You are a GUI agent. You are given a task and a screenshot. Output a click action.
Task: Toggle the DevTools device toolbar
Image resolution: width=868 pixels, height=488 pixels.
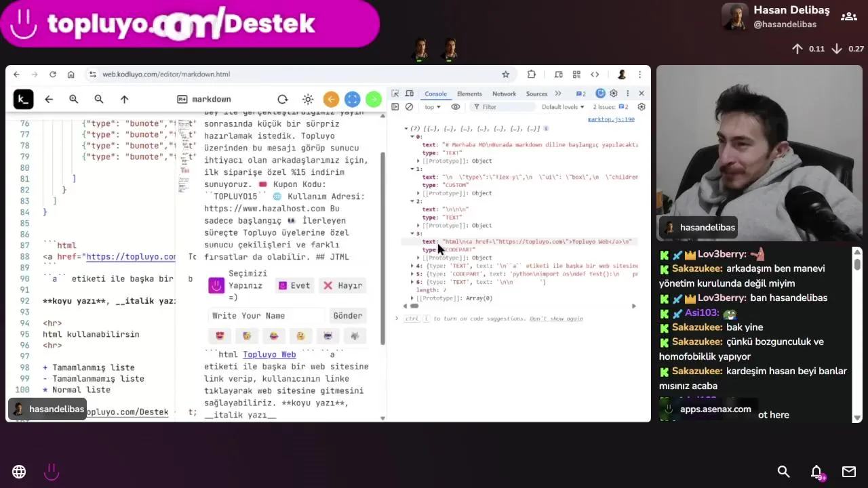410,94
